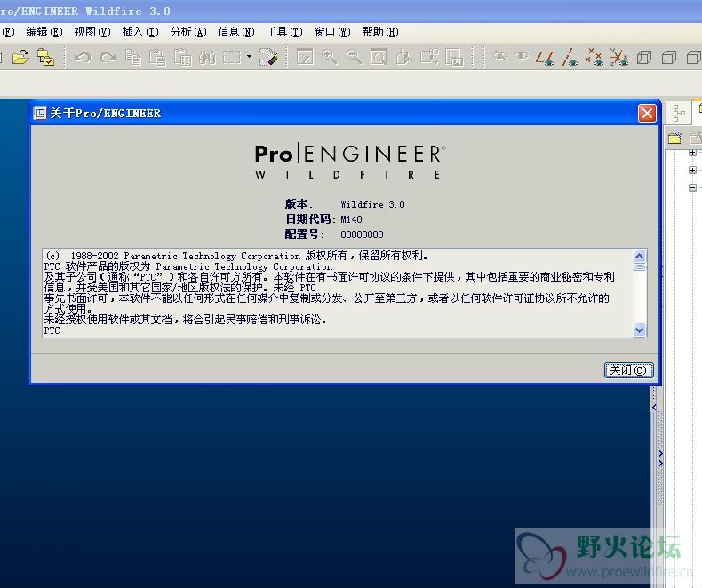Close the 关于Pro/ENGINEER dialog with X

coord(647,113)
